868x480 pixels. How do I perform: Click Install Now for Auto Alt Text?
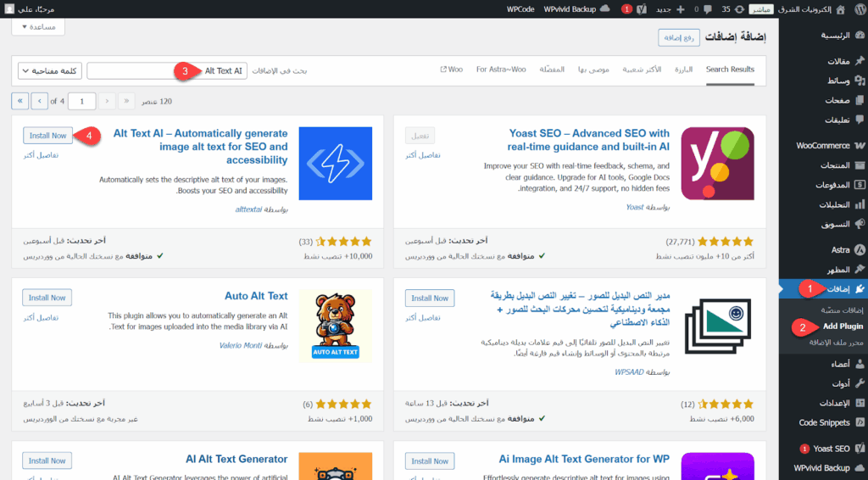click(x=47, y=298)
